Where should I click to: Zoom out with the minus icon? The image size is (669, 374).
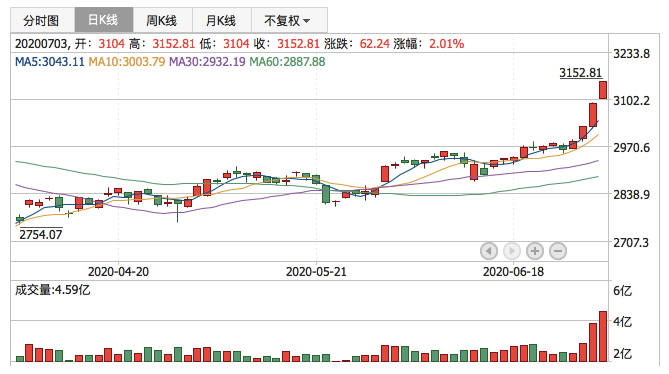558,251
